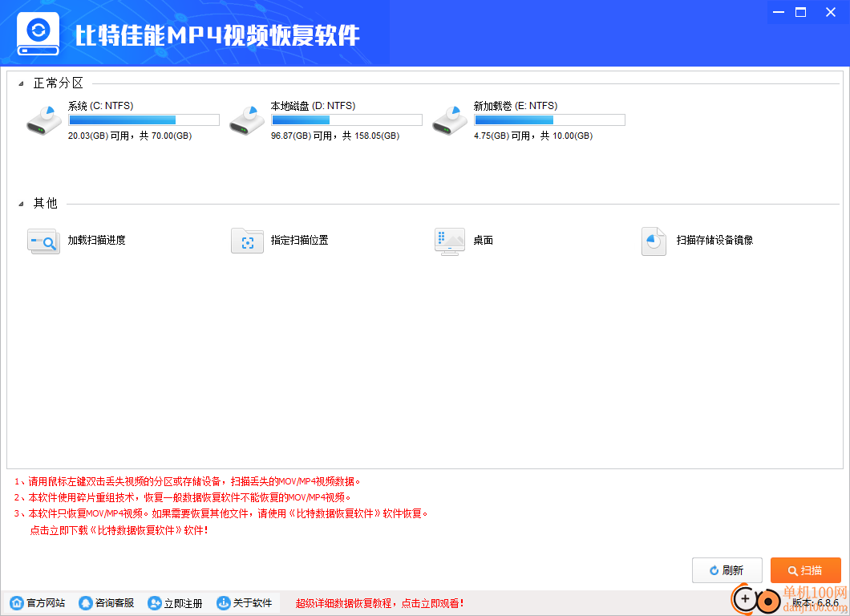Screen dimensions: 850x616
Task: Click the 指定扫描位置 folder icon
Action: pyautogui.click(x=247, y=241)
